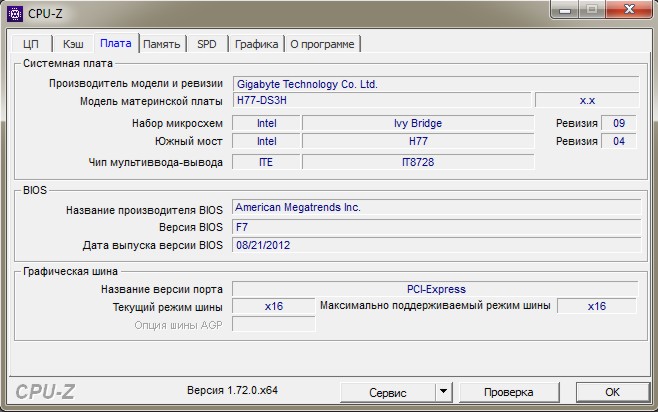The image size is (658, 412).
Task: Select the H77-DS3H motherboard model field
Action: pyautogui.click(x=382, y=100)
